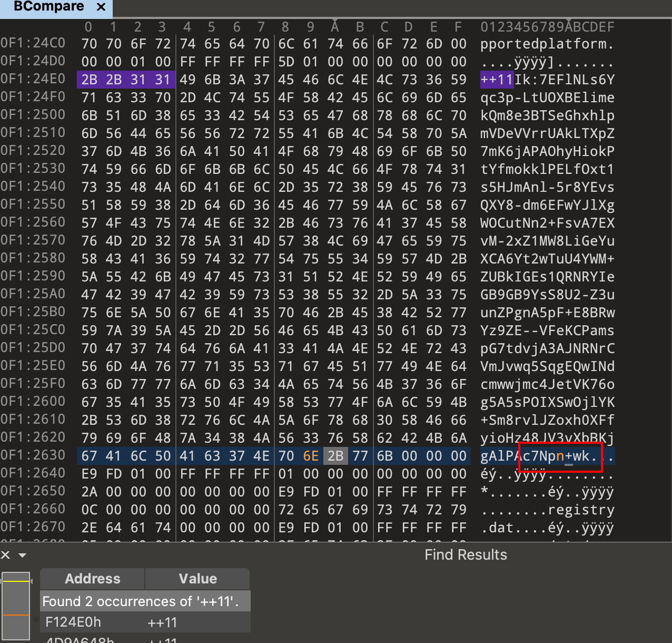Click the 0F1:24E0 address label
Image resolution: width=672 pixels, height=643 pixels.
(x=33, y=80)
